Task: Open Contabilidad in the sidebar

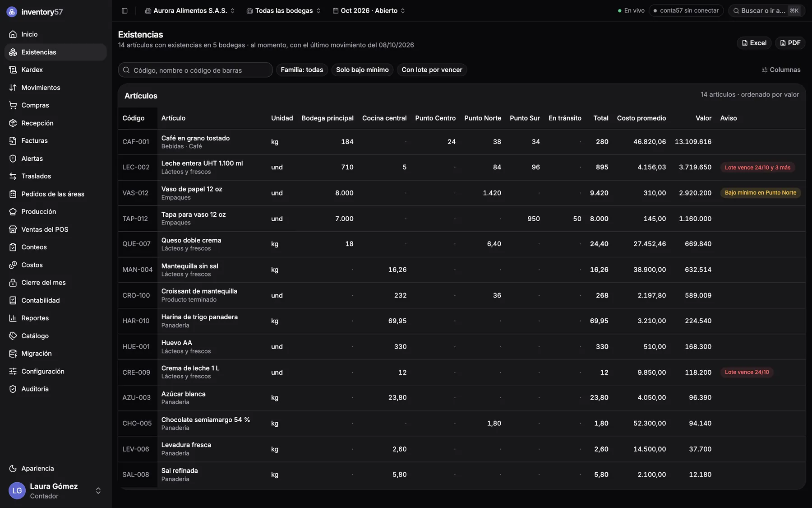Action: (x=55, y=300)
